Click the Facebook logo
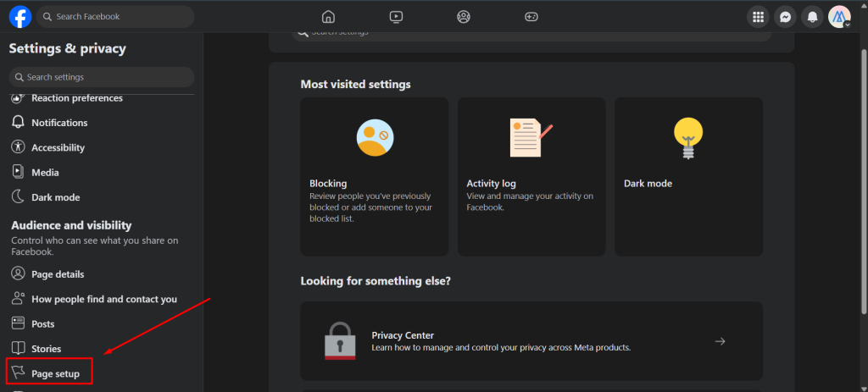Screen dimensions: 868x392 click(x=20, y=17)
